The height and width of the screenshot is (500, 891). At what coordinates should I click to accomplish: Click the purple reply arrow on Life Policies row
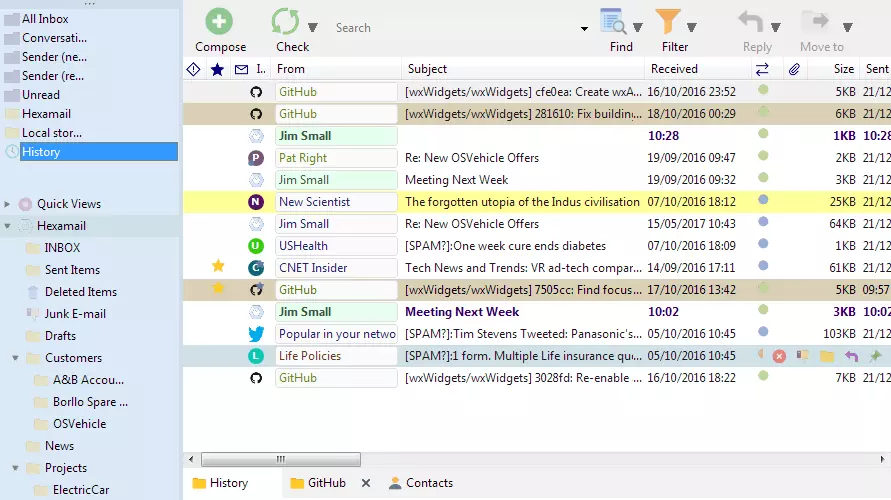(x=852, y=356)
